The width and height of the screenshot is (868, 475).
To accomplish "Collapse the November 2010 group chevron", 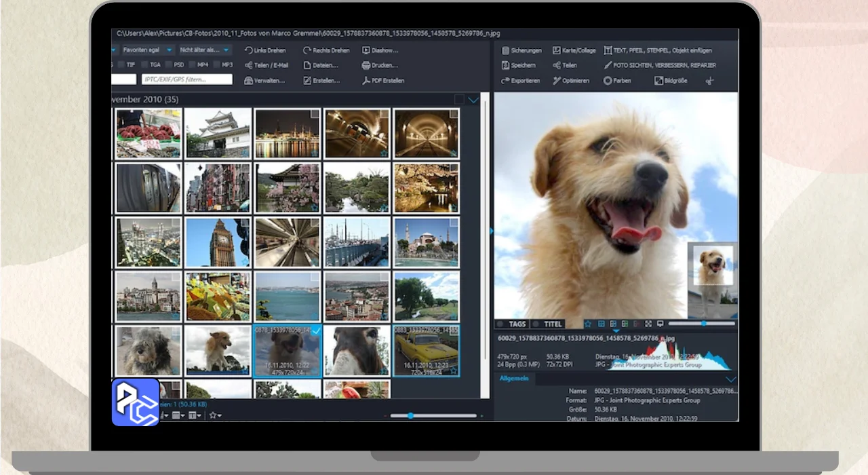I will click(x=473, y=100).
